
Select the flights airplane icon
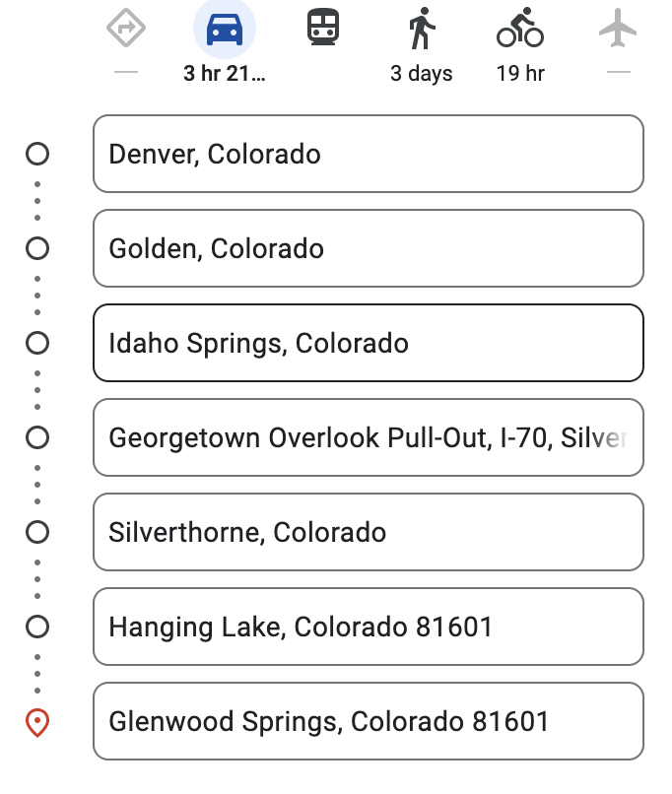click(x=618, y=30)
